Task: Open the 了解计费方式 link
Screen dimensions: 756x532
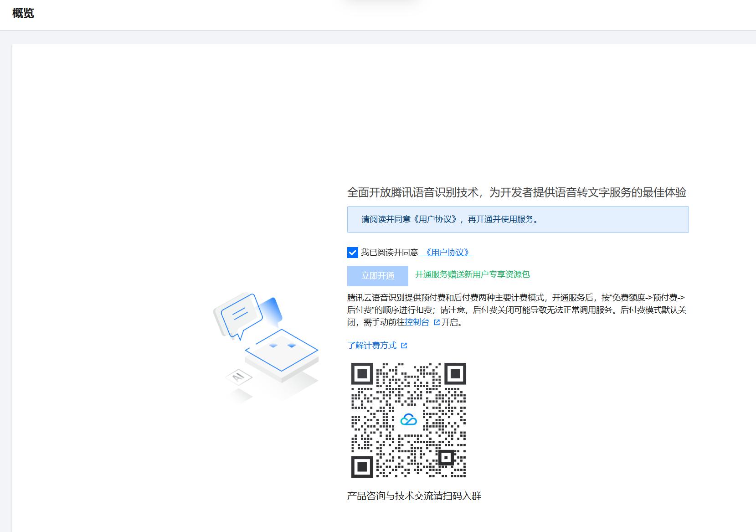Action: [x=372, y=346]
